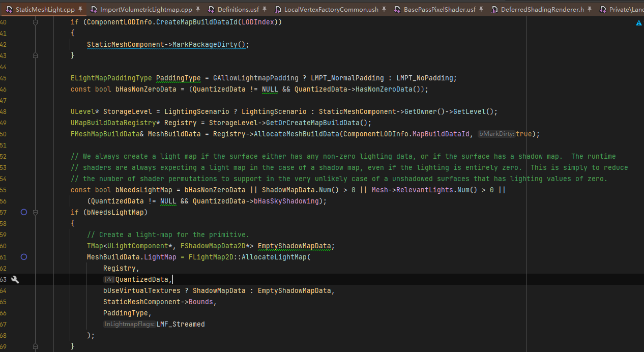Open the BasePassPixelShader.usf tab
Image resolution: width=644 pixels, height=352 pixels.
[x=440, y=9]
